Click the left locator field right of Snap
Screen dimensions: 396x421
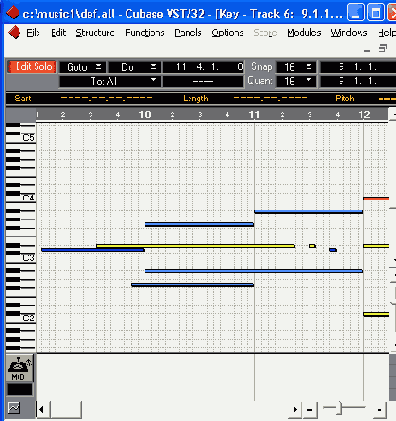click(x=358, y=67)
